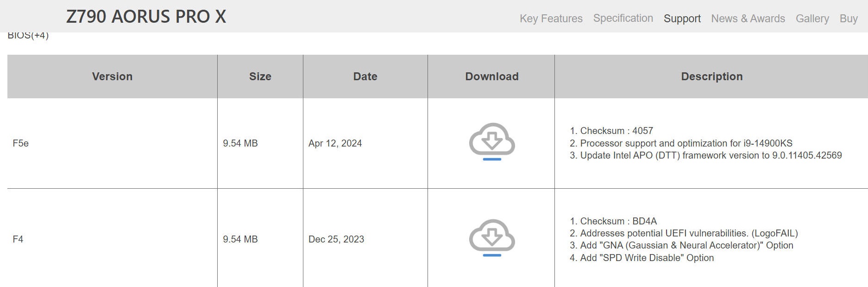Select the F5e version cell
Image resolution: width=868 pixels, height=287 pixels.
click(x=21, y=143)
